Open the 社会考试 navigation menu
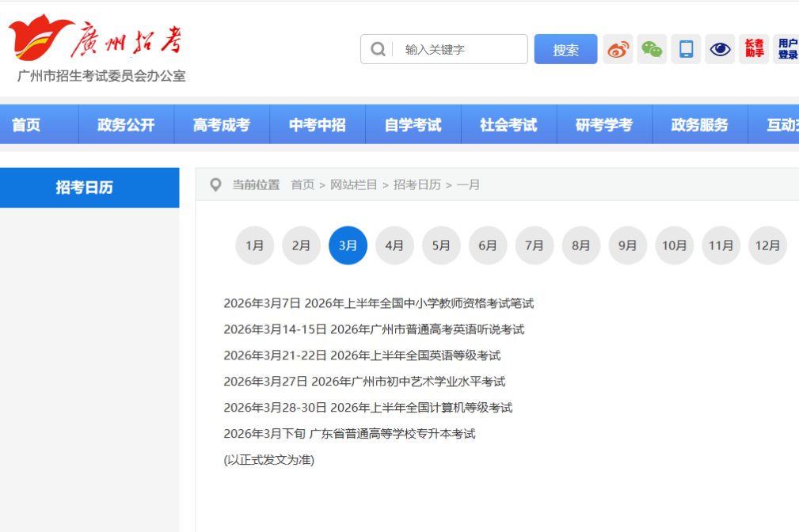Screen dimensions: 799x532 click(x=508, y=125)
